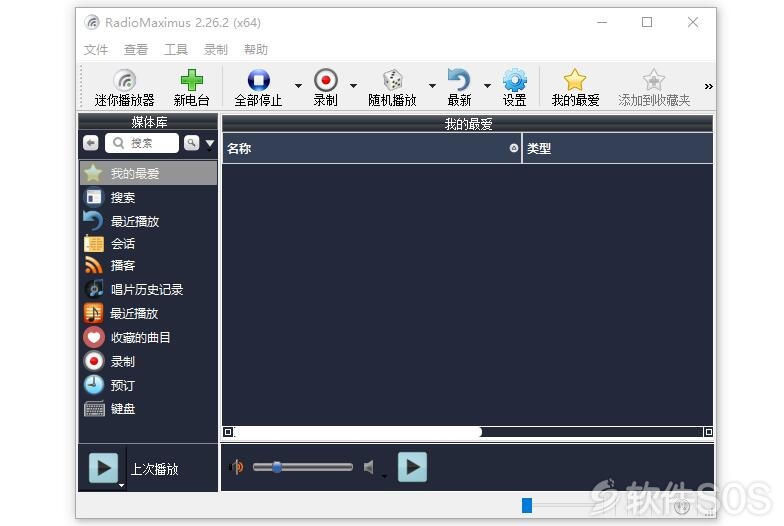The height and width of the screenshot is (526, 784).
Task: Expand the dropdown arrow next to 随机播放
Action: tap(432, 86)
